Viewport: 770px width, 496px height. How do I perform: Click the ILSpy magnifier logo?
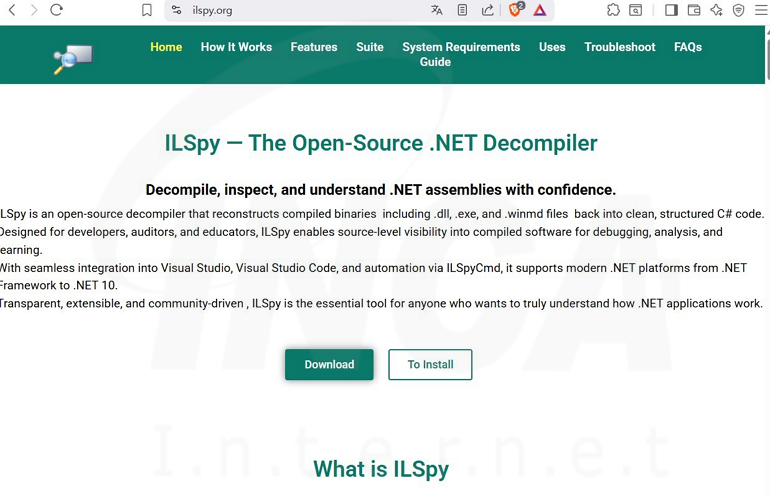(x=73, y=59)
